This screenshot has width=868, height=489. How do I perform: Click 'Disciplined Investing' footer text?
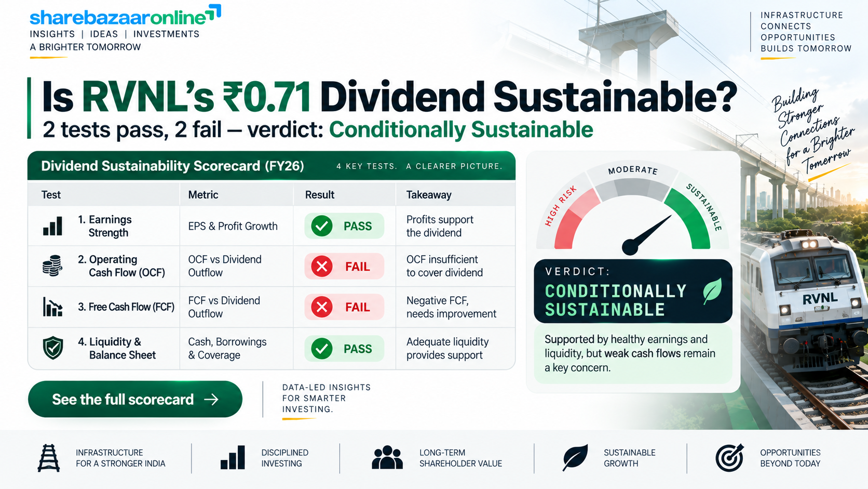pyautogui.click(x=284, y=458)
